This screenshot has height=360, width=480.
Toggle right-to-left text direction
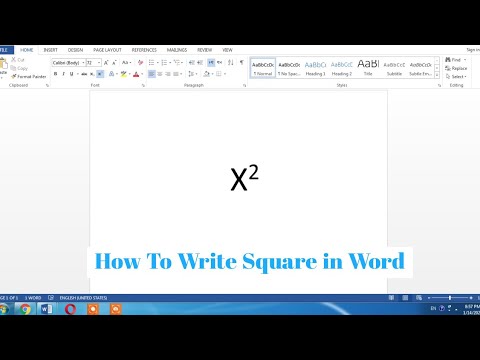point(219,62)
